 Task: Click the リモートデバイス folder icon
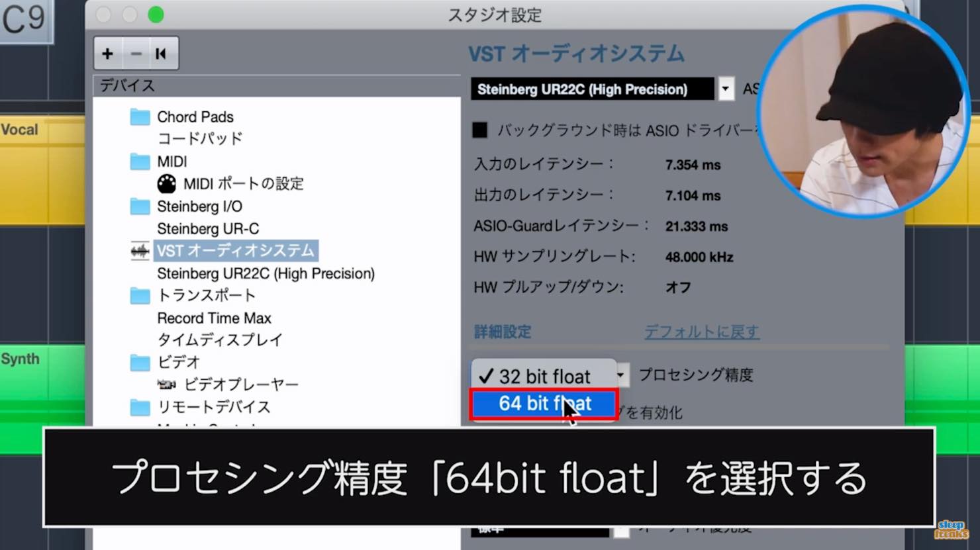tap(140, 407)
